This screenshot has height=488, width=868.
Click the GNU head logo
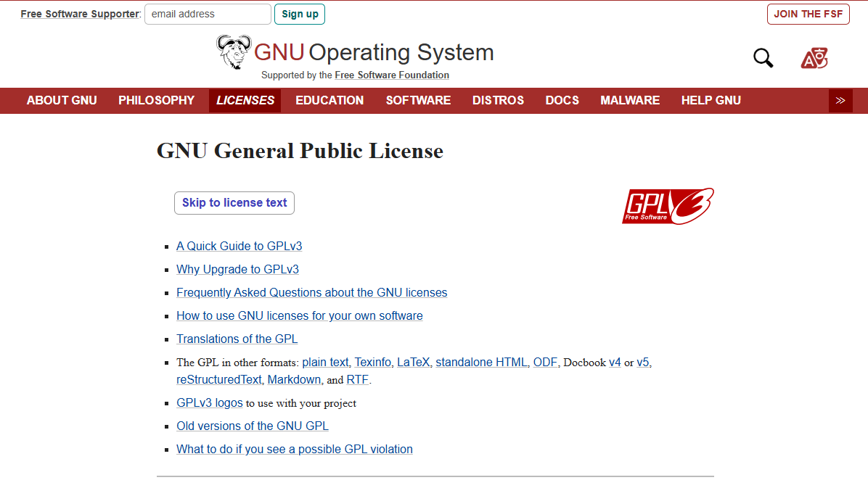[x=234, y=52]
